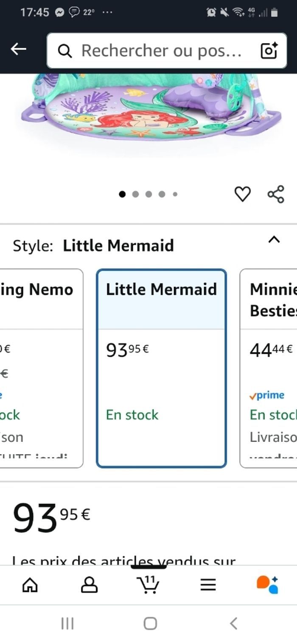Tap the search input field

click(x=161, y=51)
